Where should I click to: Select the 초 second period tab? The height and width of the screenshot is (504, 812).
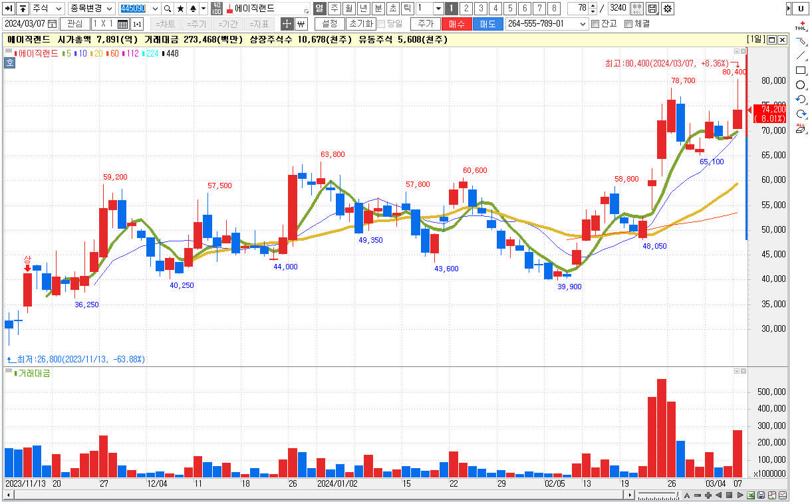tap(392, 9)
